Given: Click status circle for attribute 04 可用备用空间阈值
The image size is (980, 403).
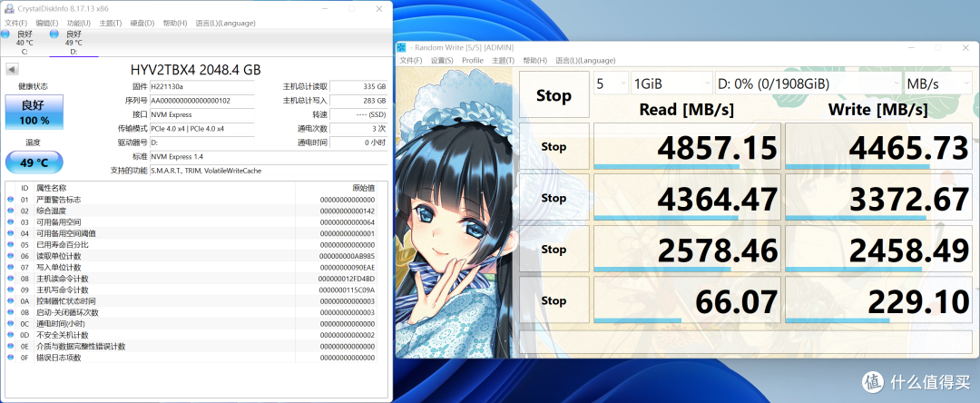Looking at the screenshot, I should coord(10,233).
